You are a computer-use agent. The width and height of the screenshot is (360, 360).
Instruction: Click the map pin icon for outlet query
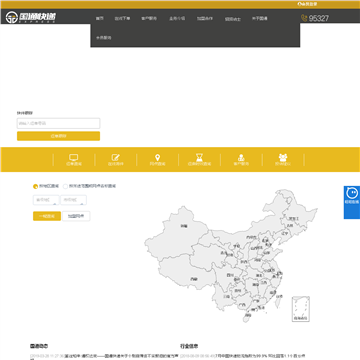tap(158, 157)
